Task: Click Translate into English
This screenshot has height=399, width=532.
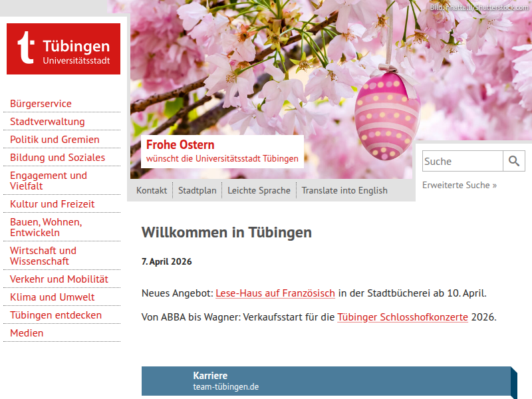Action: 344,190
